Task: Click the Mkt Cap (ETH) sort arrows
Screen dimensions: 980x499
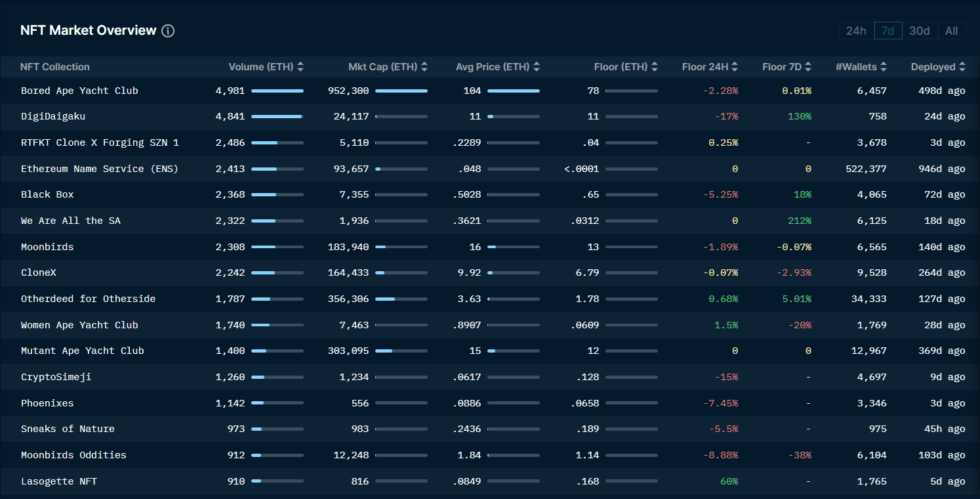Action: 424,67
